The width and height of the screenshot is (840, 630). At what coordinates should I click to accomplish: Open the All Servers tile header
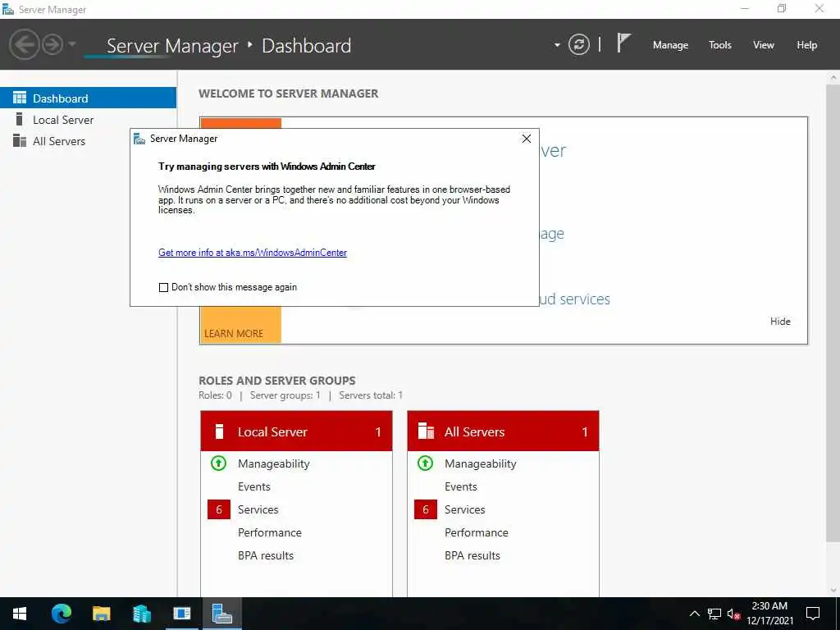click(503, 431)
